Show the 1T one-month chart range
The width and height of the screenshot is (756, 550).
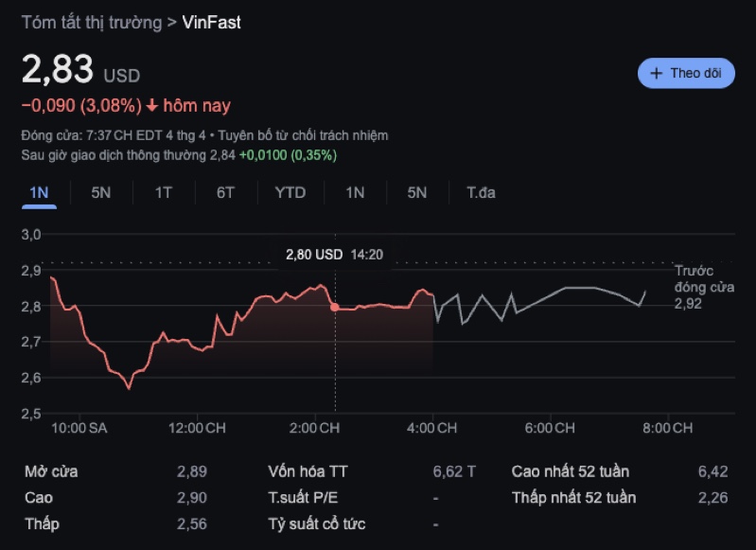click(164, 193)
